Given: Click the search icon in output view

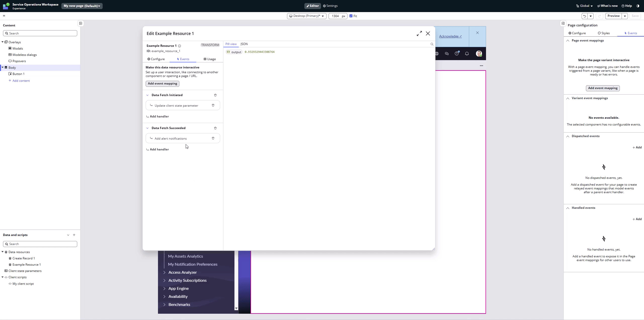Looking at the screenshot, I should point(432,44).
